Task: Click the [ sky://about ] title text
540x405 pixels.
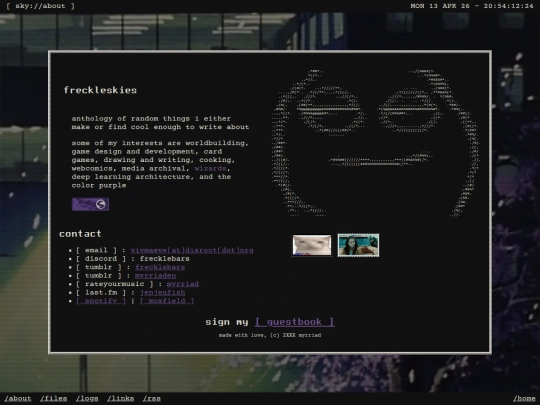Action: (40, 6)
